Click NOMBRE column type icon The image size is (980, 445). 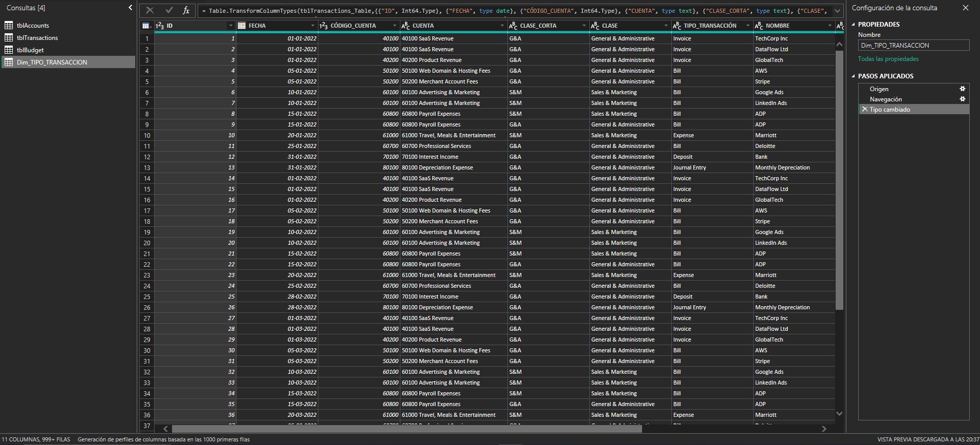point(759,26)
